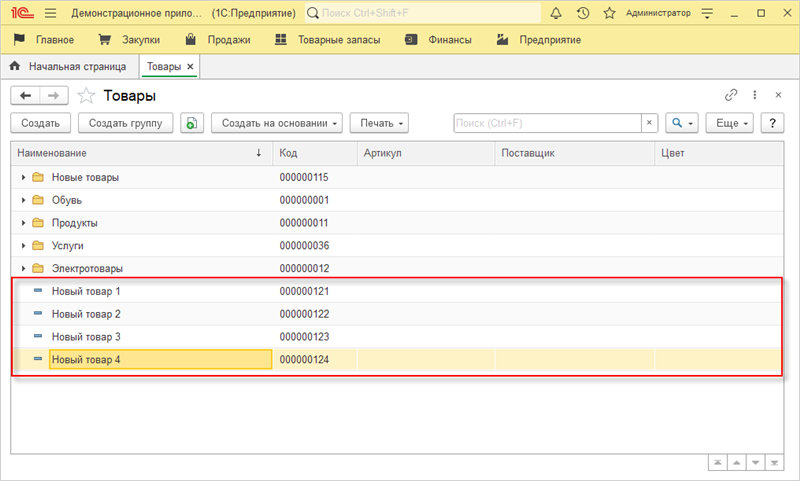Click the notifications bell icon
This screenshot has width=800, height=481.
click(557, 13)
